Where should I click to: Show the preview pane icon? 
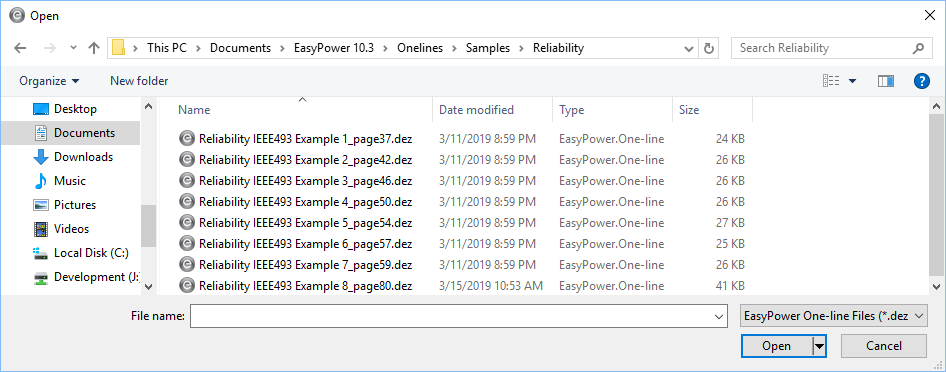click(885, 81)
